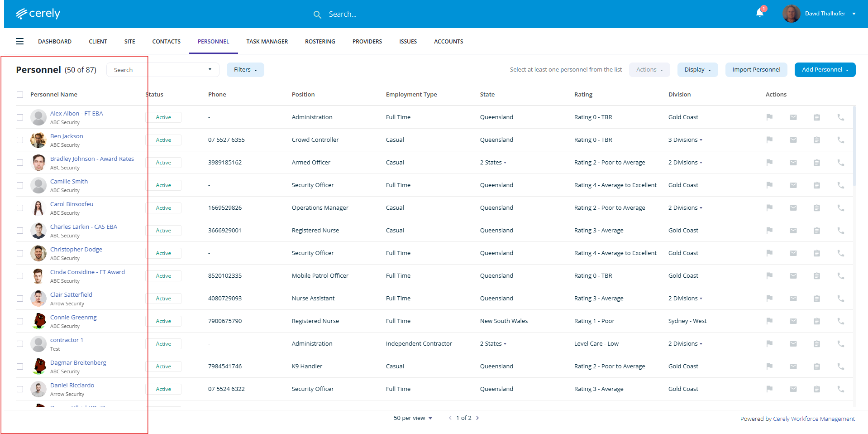This screenshot has width=868, height=434.
Task: Open the Display dropdown
Action: coord(697,70)
